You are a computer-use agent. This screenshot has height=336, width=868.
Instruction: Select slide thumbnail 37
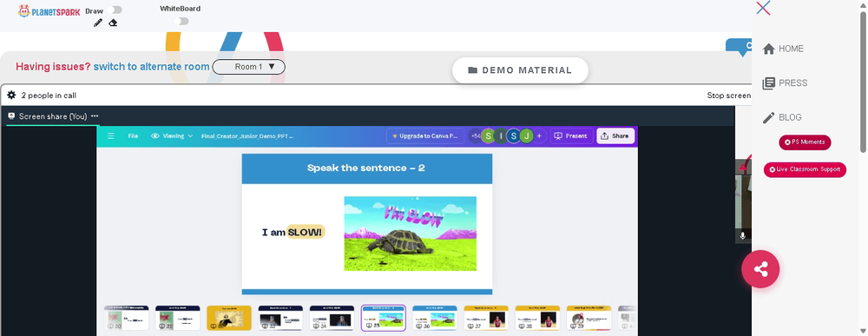click(486, 318)
